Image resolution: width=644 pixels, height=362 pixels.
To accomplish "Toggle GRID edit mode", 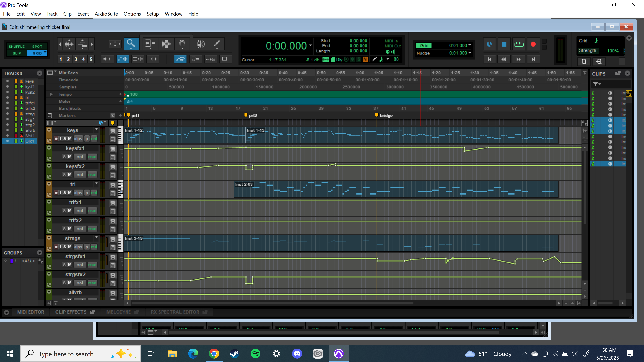I will coord(37,53).
